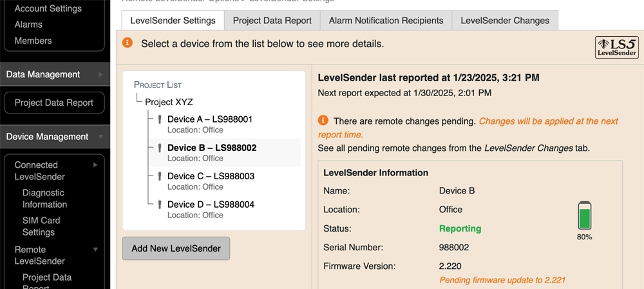This screenshot has width=644, height=289.
Task: Click the Data Management header
Action: point(55,75)
